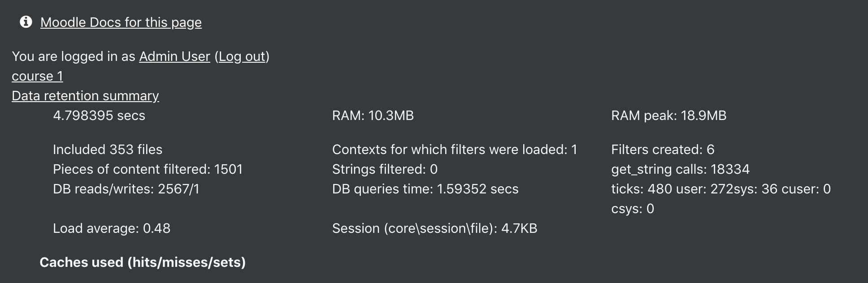Click the get_string calls: 18334 text

tap(680, 169)
